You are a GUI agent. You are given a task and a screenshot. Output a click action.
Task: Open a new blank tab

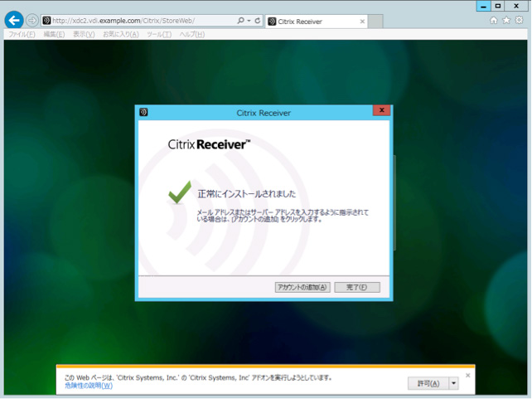tap(375, 22)
